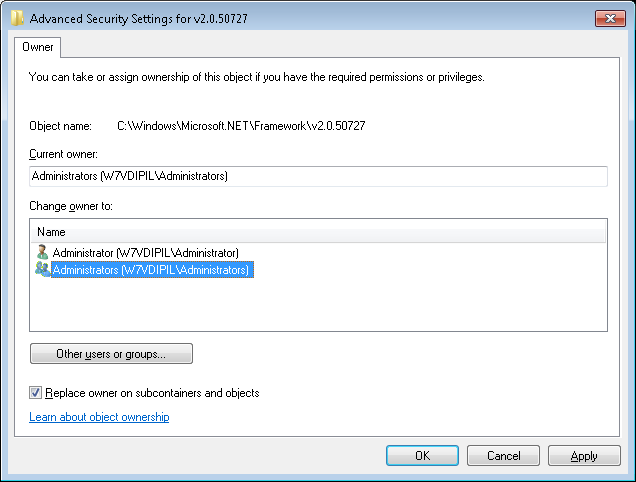Viewport: 636px width, 482px height.
Task: Click into the Current owner text field
Action: [318, 176]
